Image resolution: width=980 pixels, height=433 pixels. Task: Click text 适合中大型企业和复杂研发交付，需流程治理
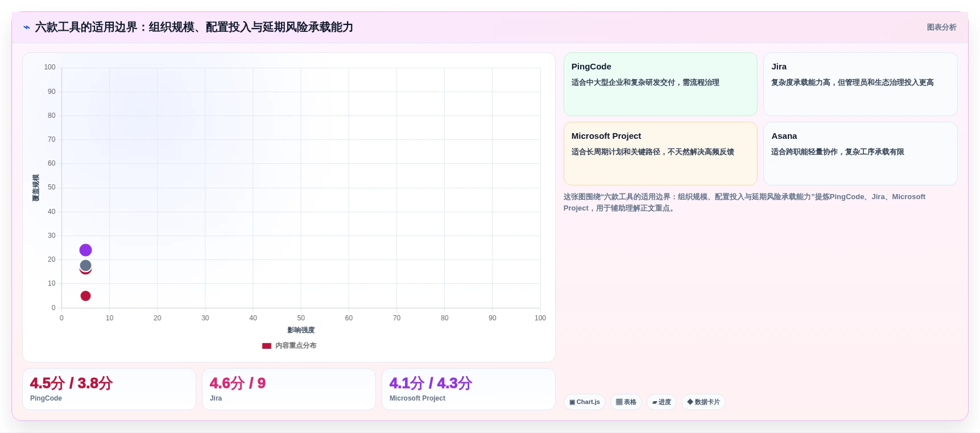pyautogui.click(x=645, y=83)
